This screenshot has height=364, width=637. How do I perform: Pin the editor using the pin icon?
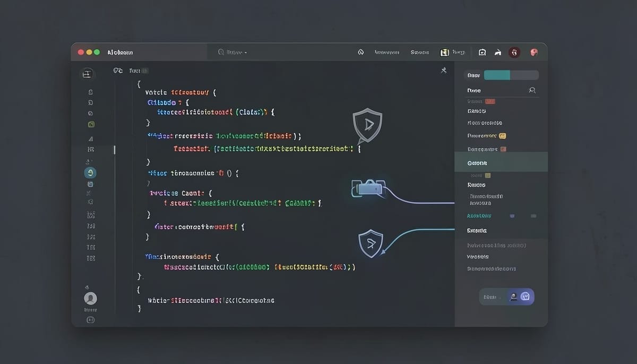click(x=444, y=70)
